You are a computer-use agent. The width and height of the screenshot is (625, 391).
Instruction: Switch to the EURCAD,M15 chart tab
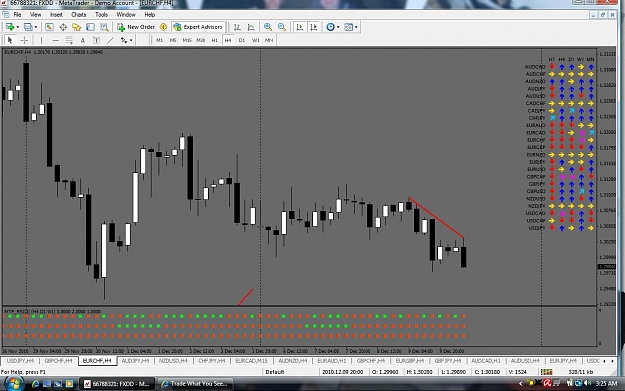click(251, 361)
